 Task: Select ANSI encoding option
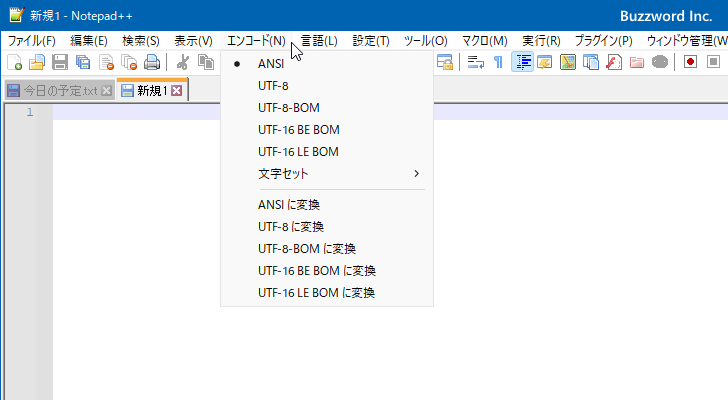click(x=327, y=64)
